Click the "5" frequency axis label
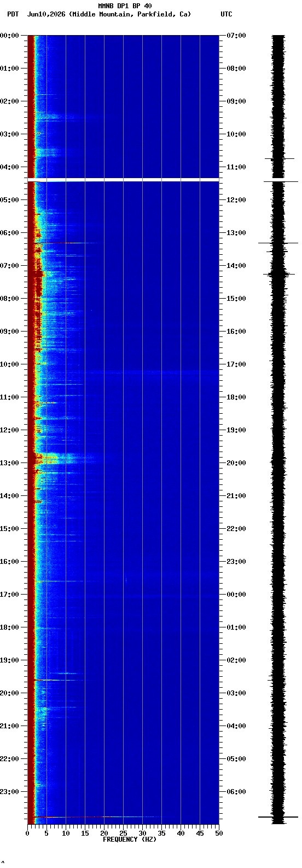 [47, 833]
